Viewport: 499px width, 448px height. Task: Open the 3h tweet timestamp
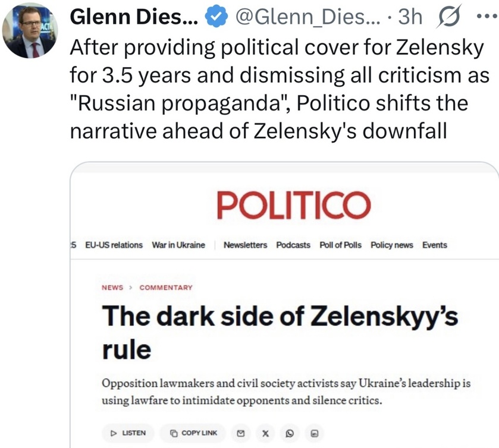410,18
